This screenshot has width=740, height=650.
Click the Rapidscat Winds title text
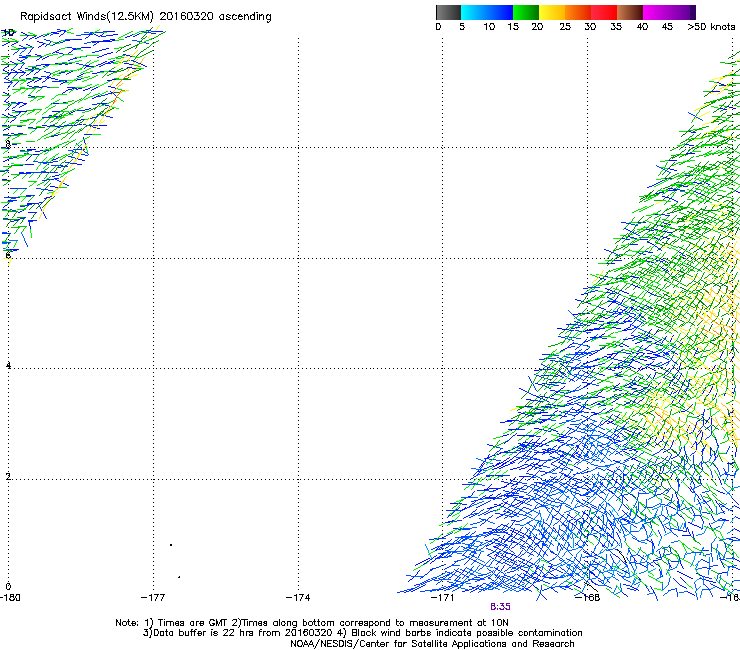coord(146,17)
